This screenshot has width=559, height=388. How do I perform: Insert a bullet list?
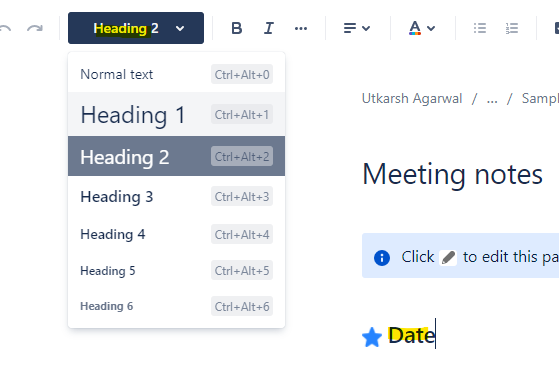pos(480,28)
